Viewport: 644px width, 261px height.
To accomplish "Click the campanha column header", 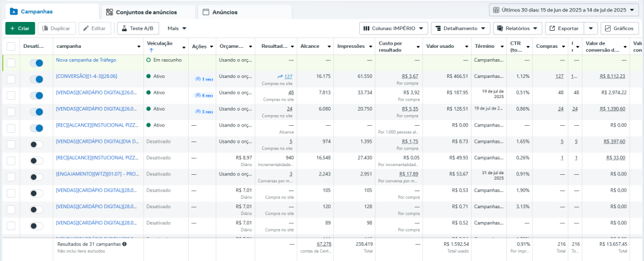I will tap(69, 47).
